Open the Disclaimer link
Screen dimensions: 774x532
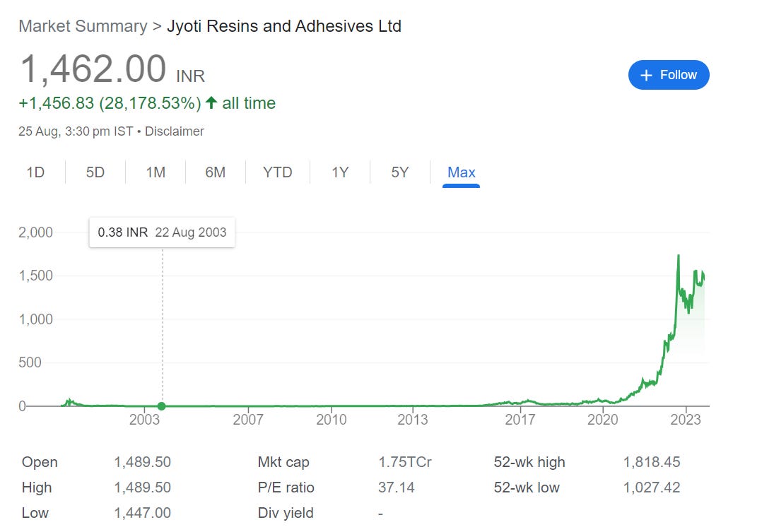point(175,131)
